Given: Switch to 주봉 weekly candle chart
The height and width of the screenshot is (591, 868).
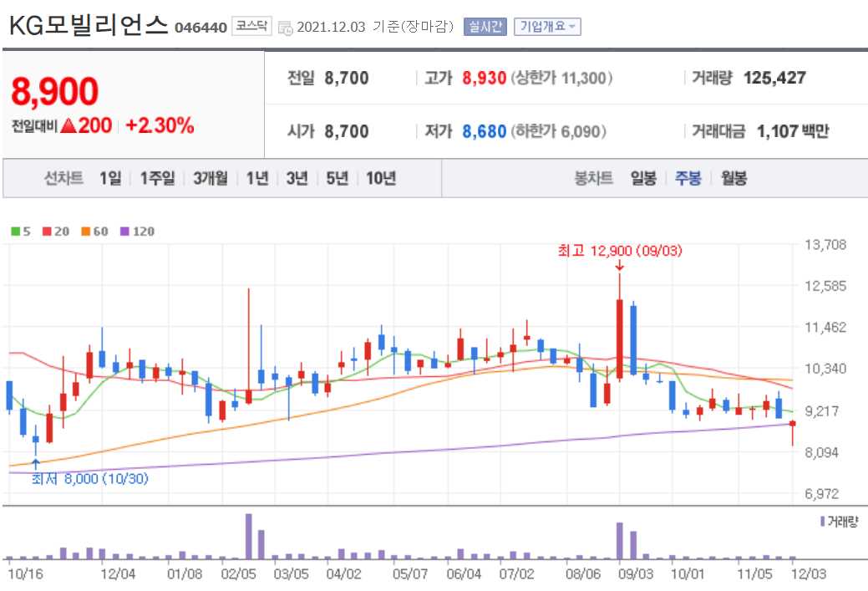Looking at the screenshot, I should tap(688, 178).
